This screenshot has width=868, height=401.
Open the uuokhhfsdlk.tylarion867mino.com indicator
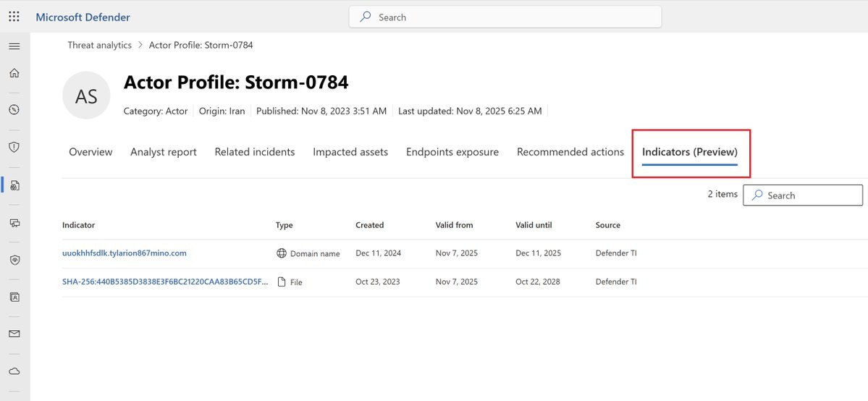(x=125, y=253)
